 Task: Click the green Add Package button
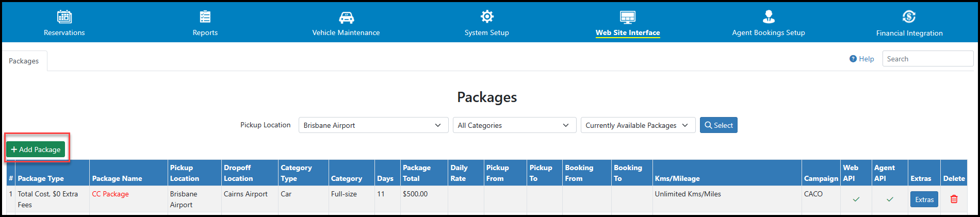(36, 149)
